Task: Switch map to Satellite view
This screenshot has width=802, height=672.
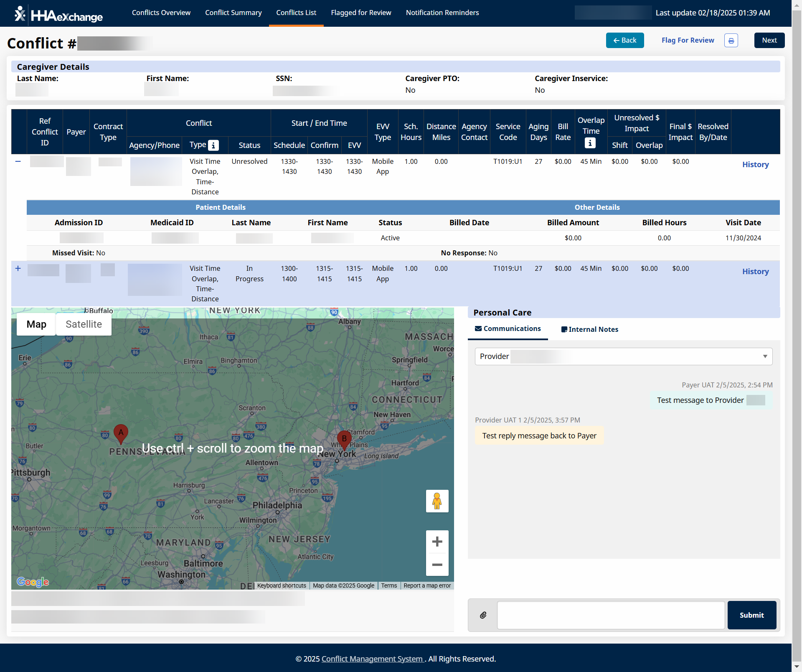Action: point(84,324)
